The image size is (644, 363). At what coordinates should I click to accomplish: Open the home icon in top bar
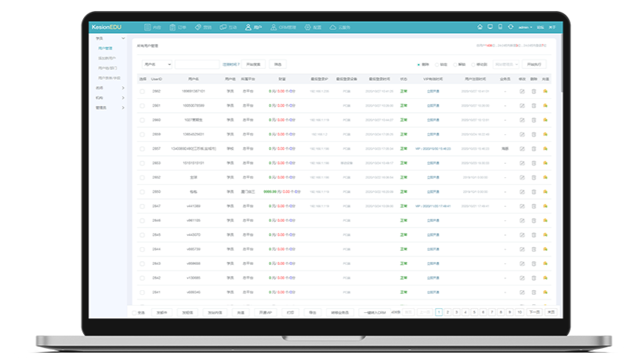click(479, 27)
